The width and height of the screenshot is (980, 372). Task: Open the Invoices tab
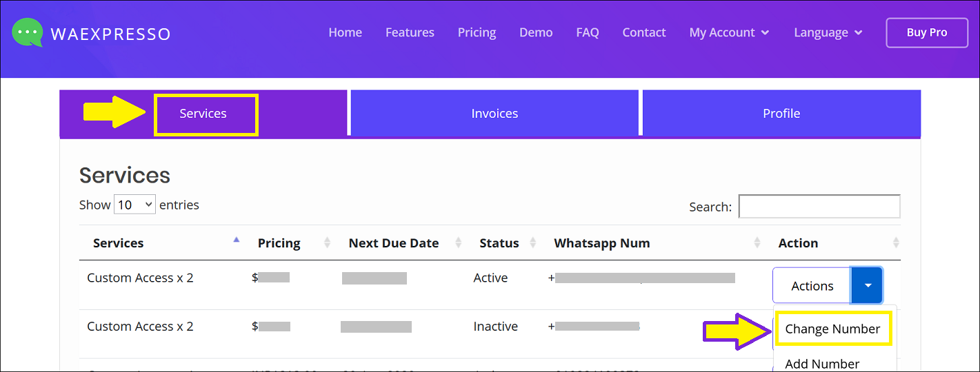coord(494,114)
